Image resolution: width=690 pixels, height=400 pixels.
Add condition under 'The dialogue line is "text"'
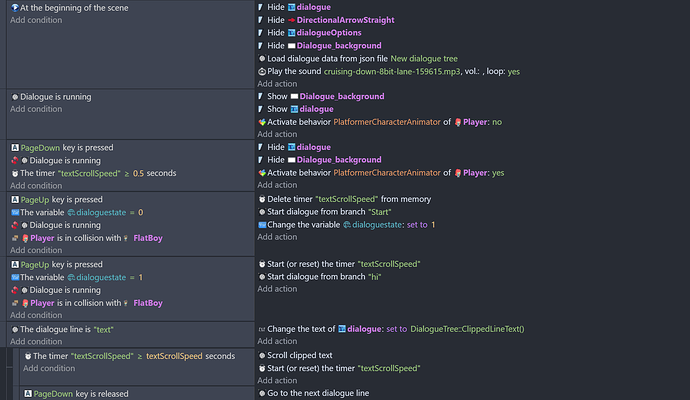[x=36, y=341]
